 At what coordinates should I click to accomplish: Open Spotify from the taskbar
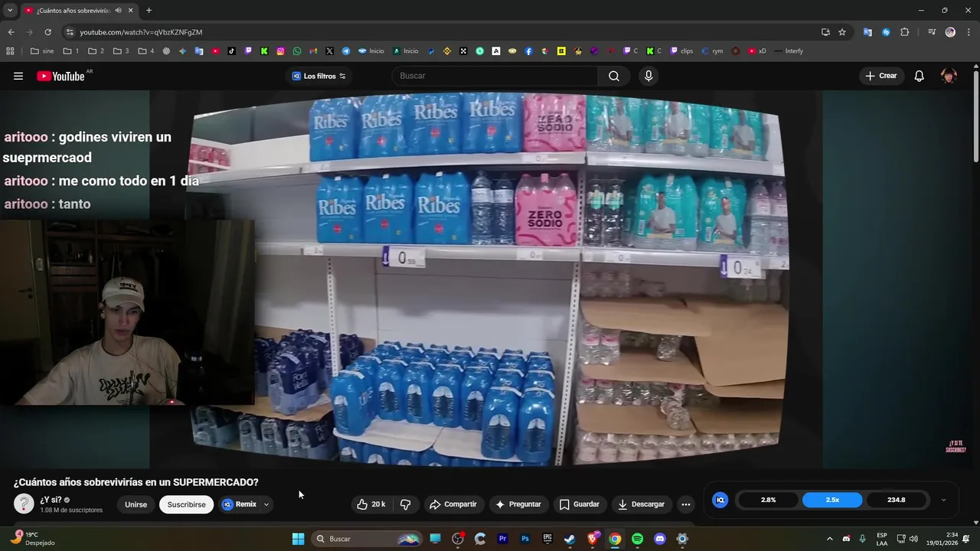point(637,539)
